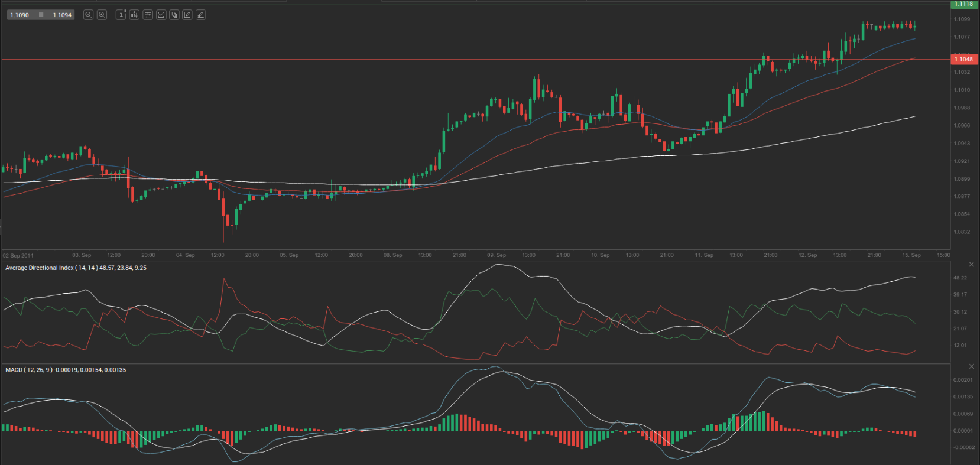This screenshot has width=980, height=465.
Task: Click the copy/duplicate chart icon
Action: point(174,15)
